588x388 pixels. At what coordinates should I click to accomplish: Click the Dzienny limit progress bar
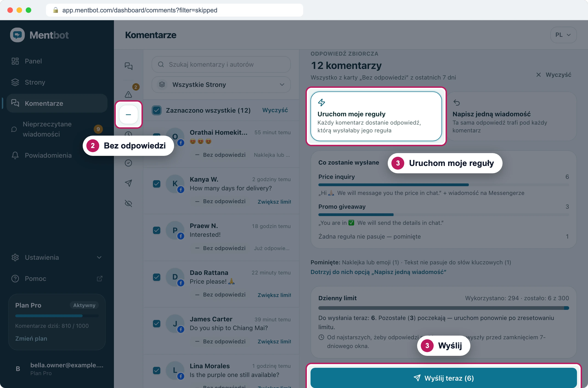pos(443,308)
